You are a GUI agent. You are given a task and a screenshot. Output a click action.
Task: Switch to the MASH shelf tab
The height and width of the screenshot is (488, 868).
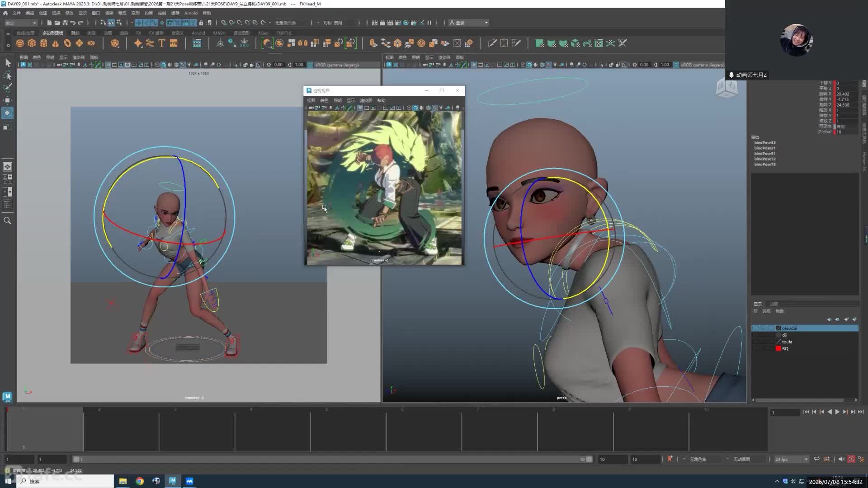[219, 33]
